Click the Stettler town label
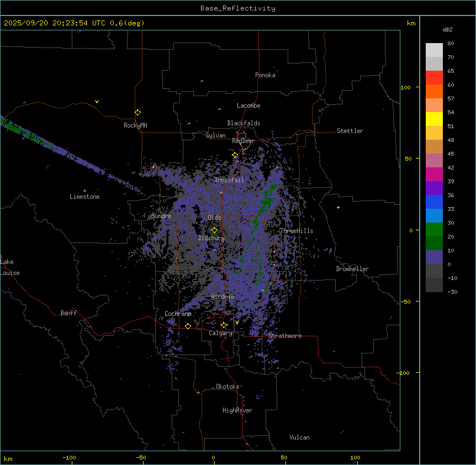This screenshot has width=476, height=465. (350, 131)
